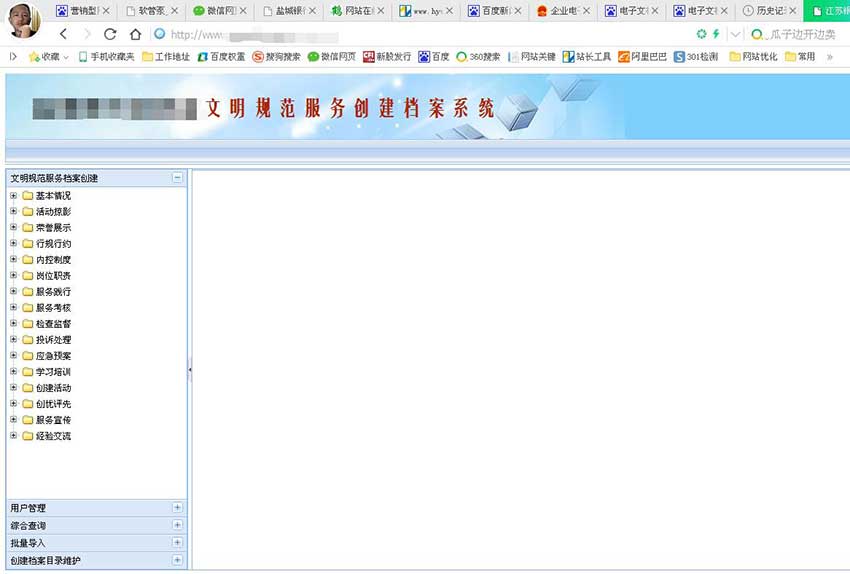Click the left panel collapse splitter handle
The width and height of the screenshot is (850, 574).
point(189,370)
